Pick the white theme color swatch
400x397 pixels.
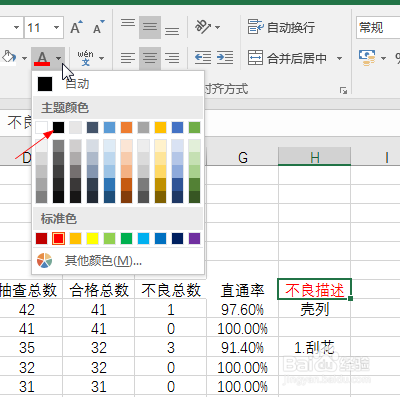click(x=41, y=127)
